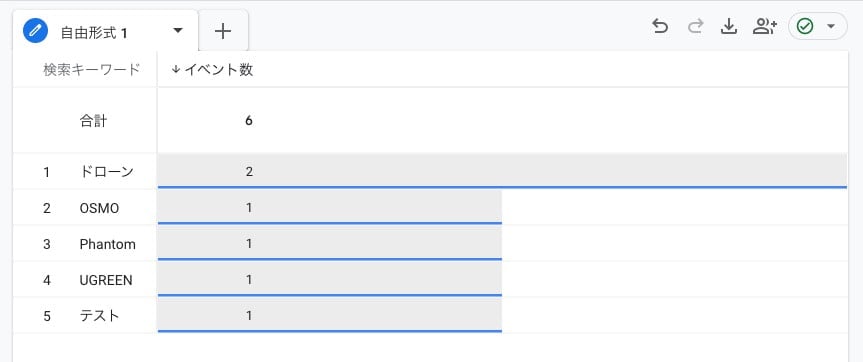Click the redo arrow icon
863x362 pixels.
[x=695, y=26]
